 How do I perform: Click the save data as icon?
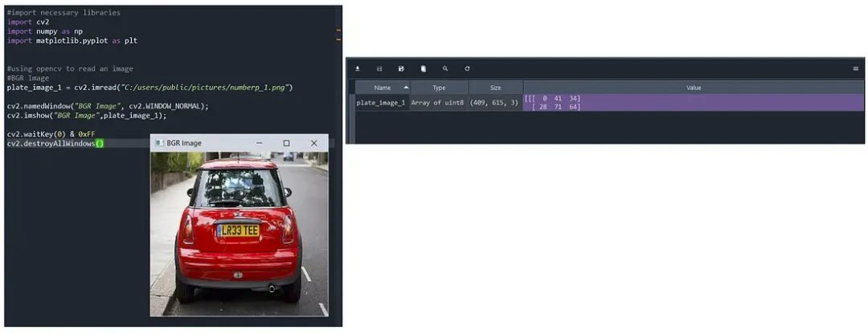(401, 68)
